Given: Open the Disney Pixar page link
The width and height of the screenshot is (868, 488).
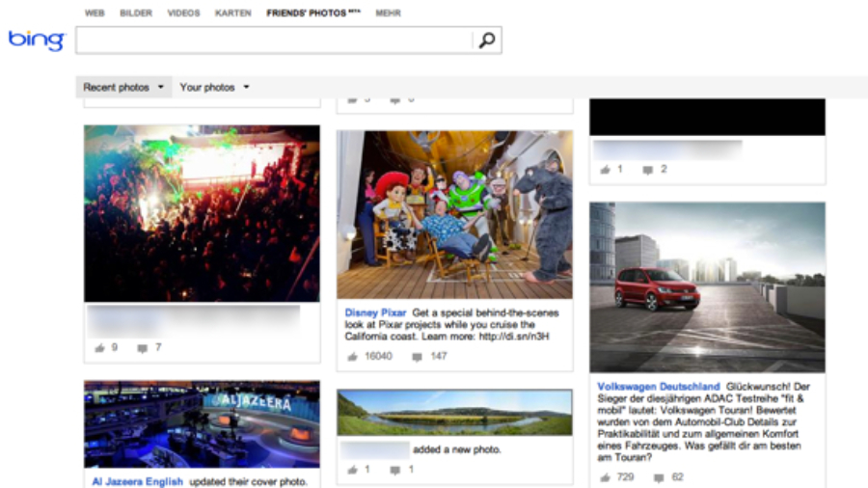Looking at the screenshot, I should tap(375, 312).
